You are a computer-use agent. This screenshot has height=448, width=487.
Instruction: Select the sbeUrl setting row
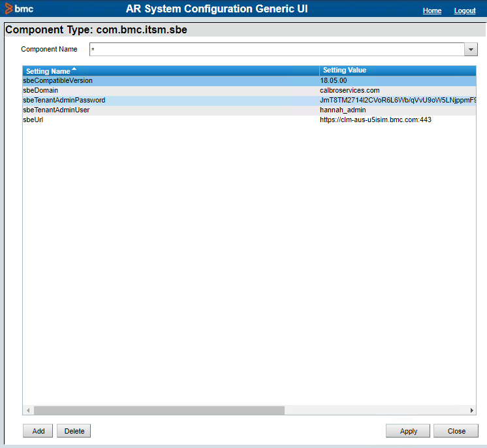(x=249, y=120)
